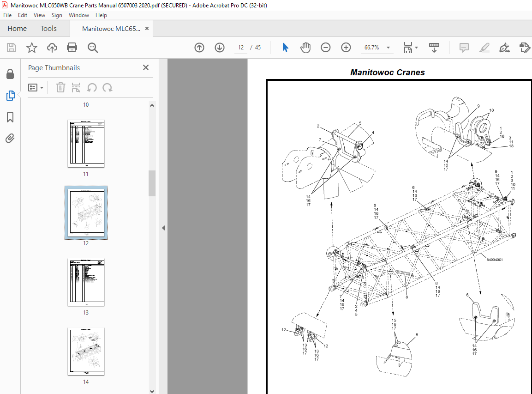Select page 13 thumbnail

tap(86, 282)
